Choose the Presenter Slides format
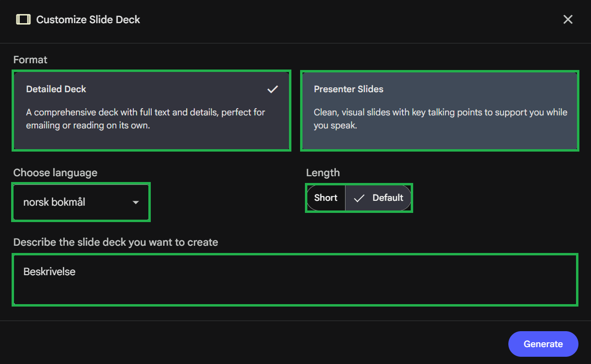Image resolution: width=591 pixels, height=364 pixels. (x=439, y=111)
